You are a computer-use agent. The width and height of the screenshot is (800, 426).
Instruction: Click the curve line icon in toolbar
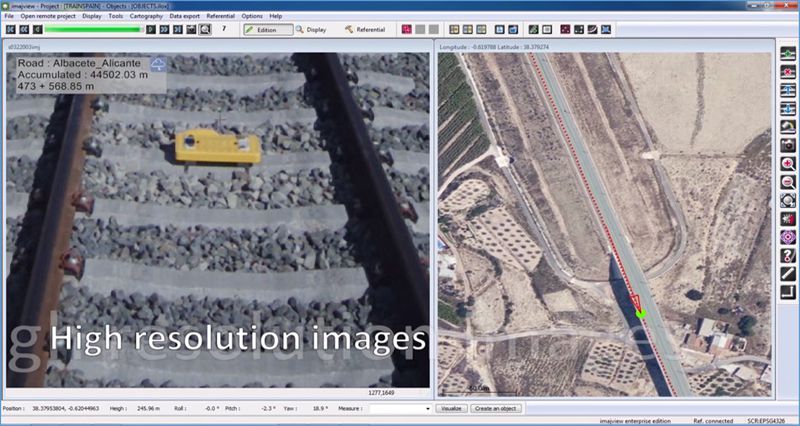tap(592, 30)
